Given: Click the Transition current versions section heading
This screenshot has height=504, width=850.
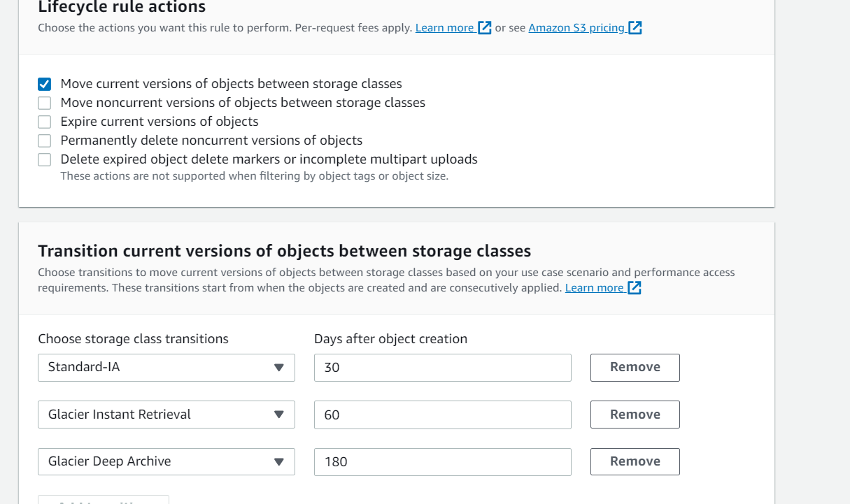Looking at the screenshot, I should (285, 251).
